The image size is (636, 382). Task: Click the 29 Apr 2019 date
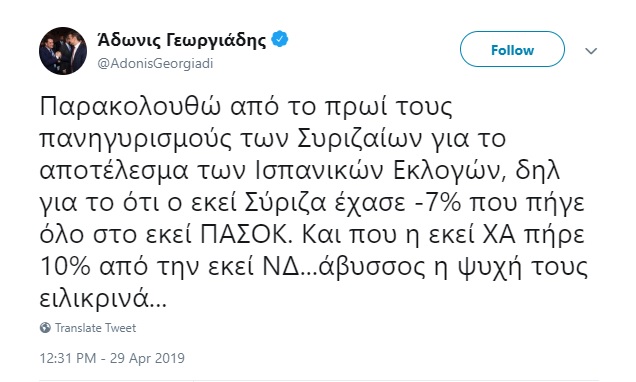tap(147, 358)
